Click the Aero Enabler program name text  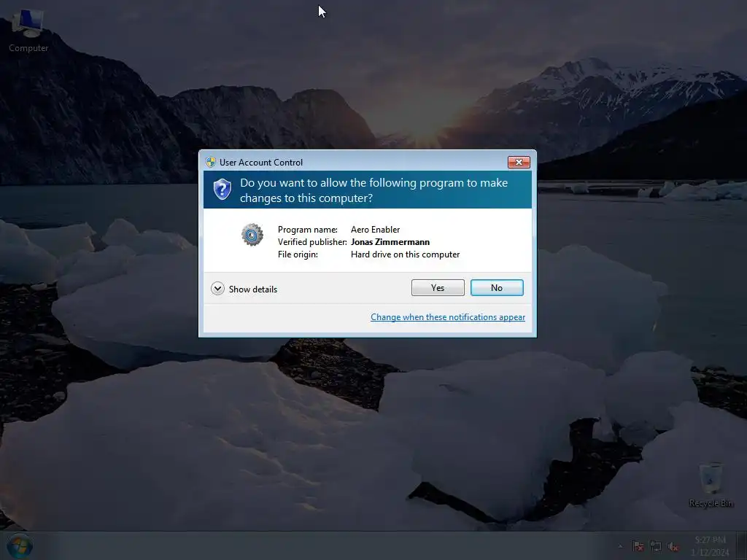pos(375,230)
